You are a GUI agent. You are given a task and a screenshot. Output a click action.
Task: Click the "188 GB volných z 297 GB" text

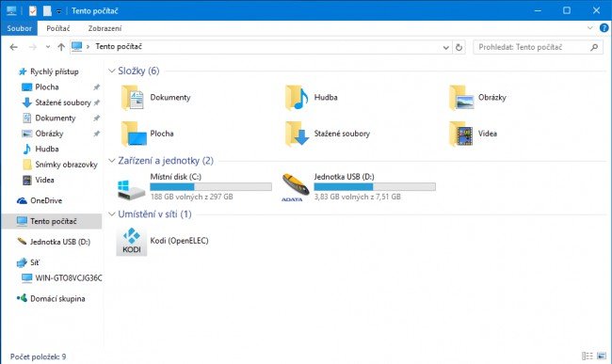(192, 198)
